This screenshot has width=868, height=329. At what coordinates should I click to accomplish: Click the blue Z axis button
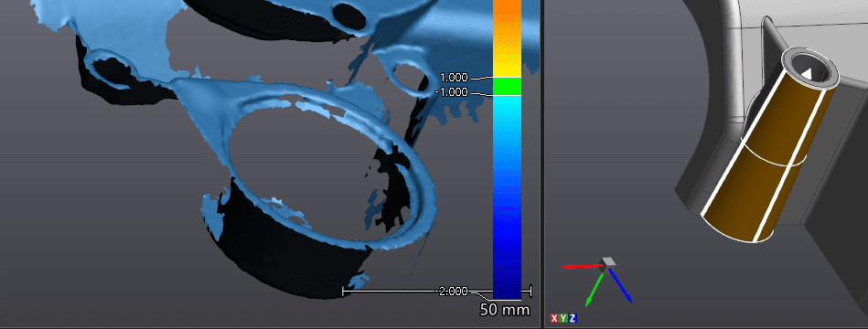pyautogui.click(x=573, y=318)
